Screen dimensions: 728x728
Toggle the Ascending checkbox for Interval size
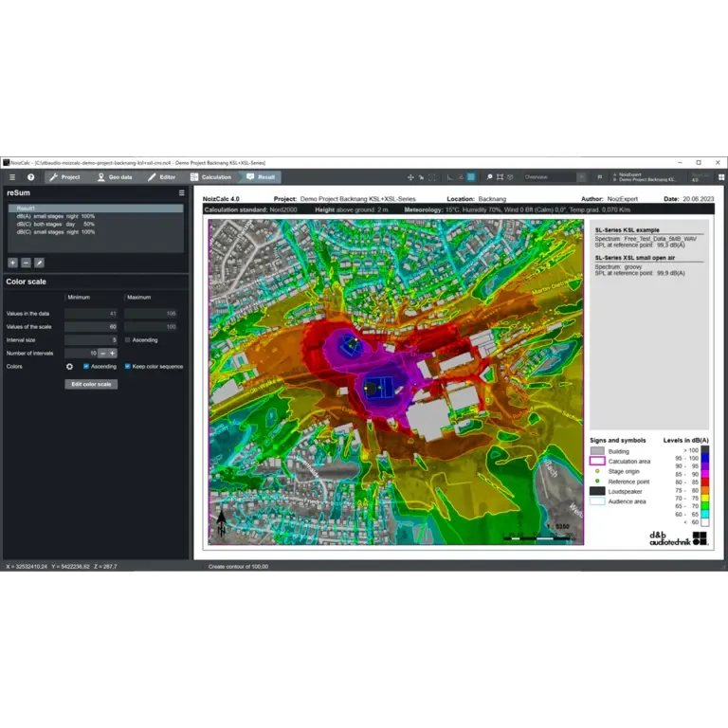128,339
